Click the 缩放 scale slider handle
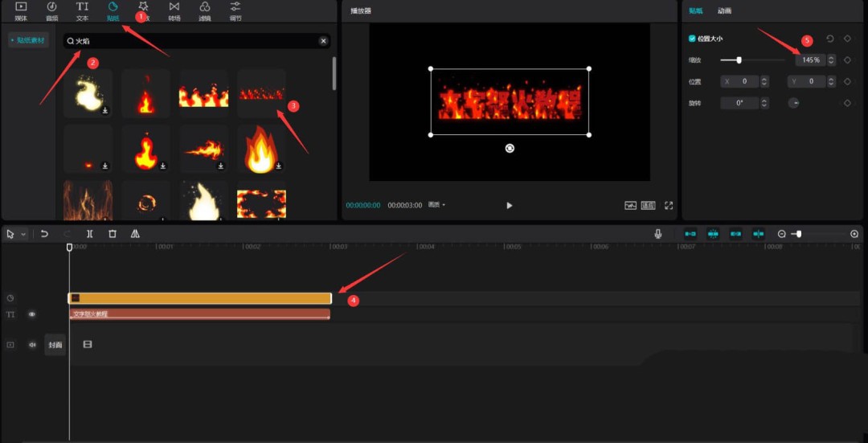The width and height of the screenshot is (868, 443). tap(739, 60)
